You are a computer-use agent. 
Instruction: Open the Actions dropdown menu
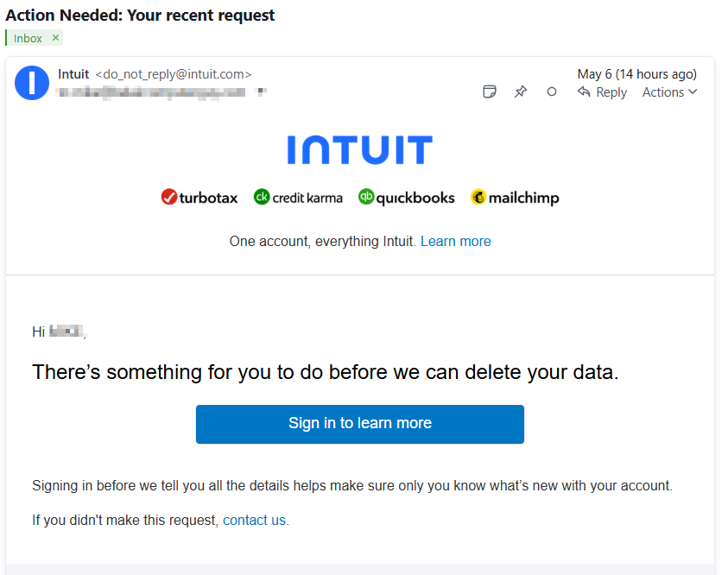tap(669, 92)
